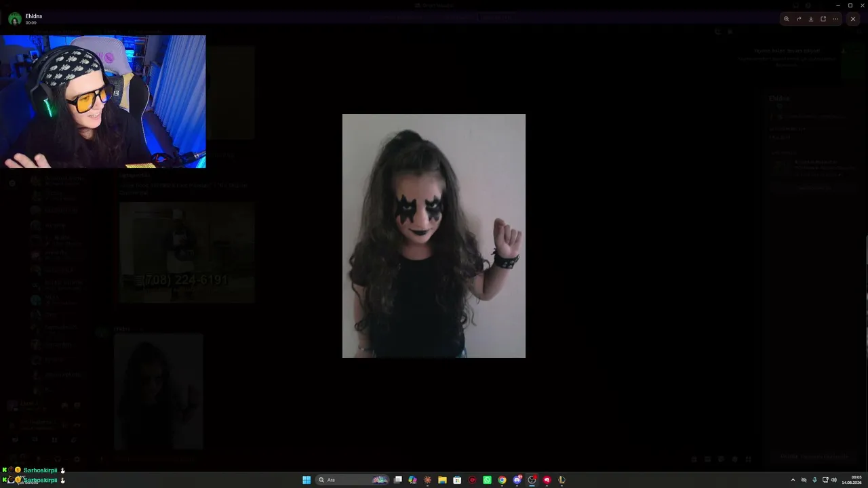The height and width of the screenshot is (488, 868).
Task: Close the image viewer overlay
Action: (852, 19)
